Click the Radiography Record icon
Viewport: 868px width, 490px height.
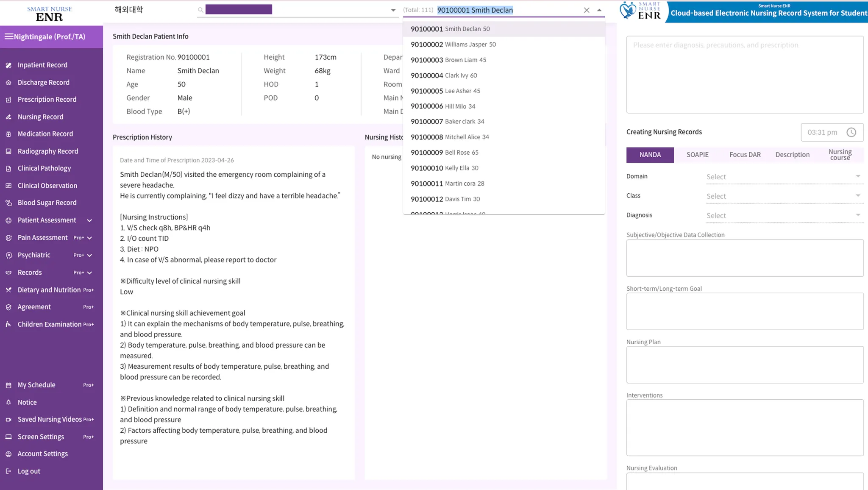pos(8,151)
